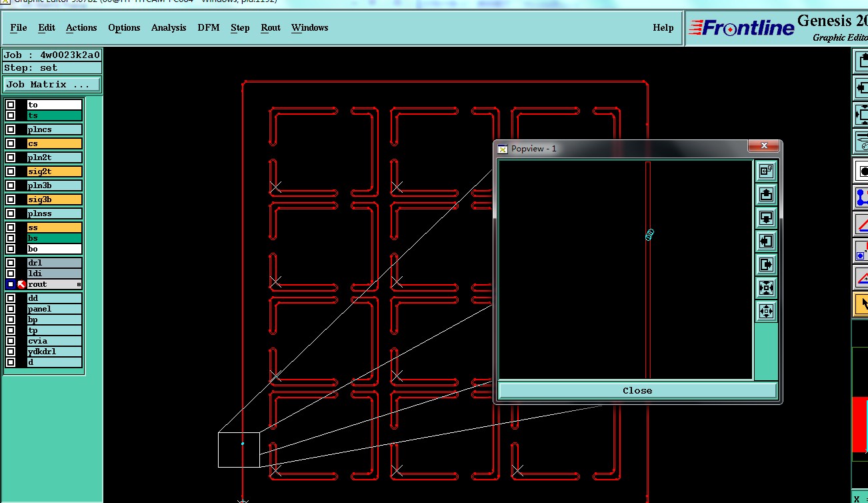The height and width of the screenshot is (503, 868).
Task: Click the 'Job : 4w0023k2a0' label
Action: pos(52,55)
